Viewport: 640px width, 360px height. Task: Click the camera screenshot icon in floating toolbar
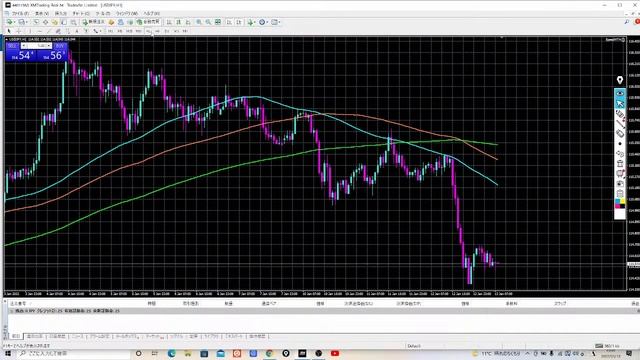click(620, 184)
